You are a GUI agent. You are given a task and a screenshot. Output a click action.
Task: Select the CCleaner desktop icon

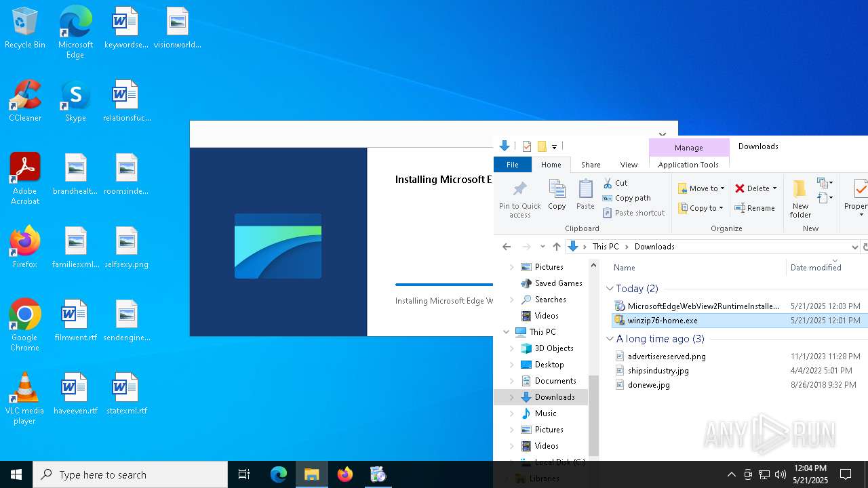(x=25, y=101)
